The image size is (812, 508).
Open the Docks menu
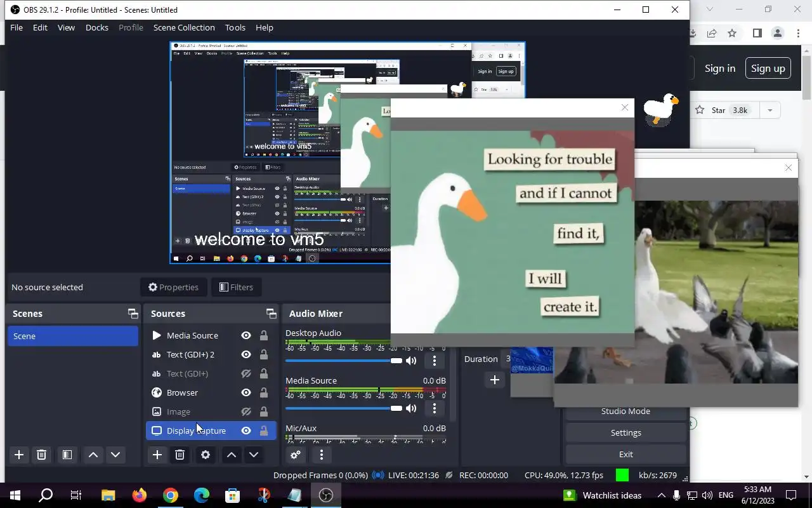click(x=96, y=27)
